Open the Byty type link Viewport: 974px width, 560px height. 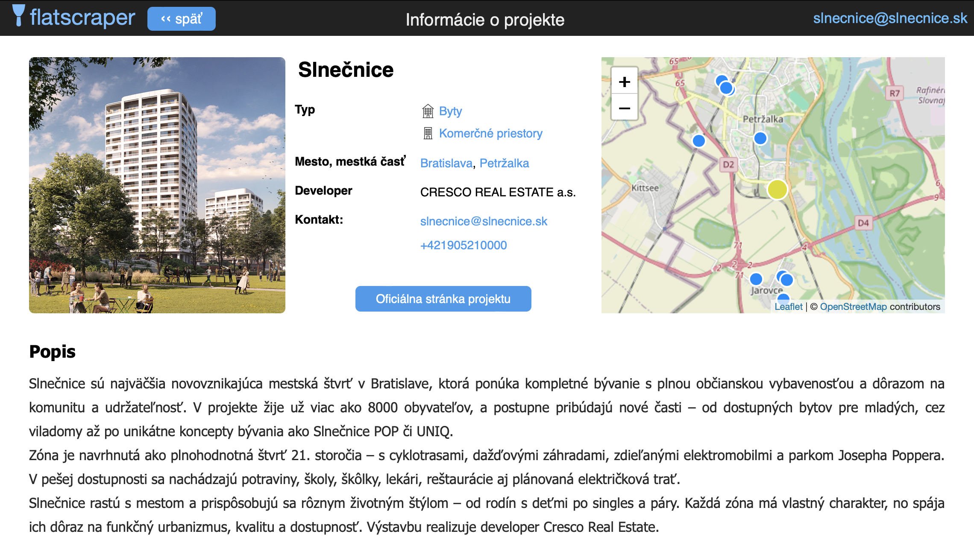pos(450,111)
